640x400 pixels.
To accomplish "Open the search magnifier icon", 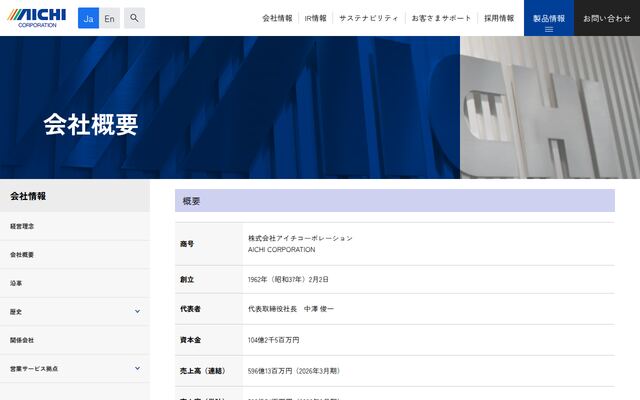I will (134, 18).
